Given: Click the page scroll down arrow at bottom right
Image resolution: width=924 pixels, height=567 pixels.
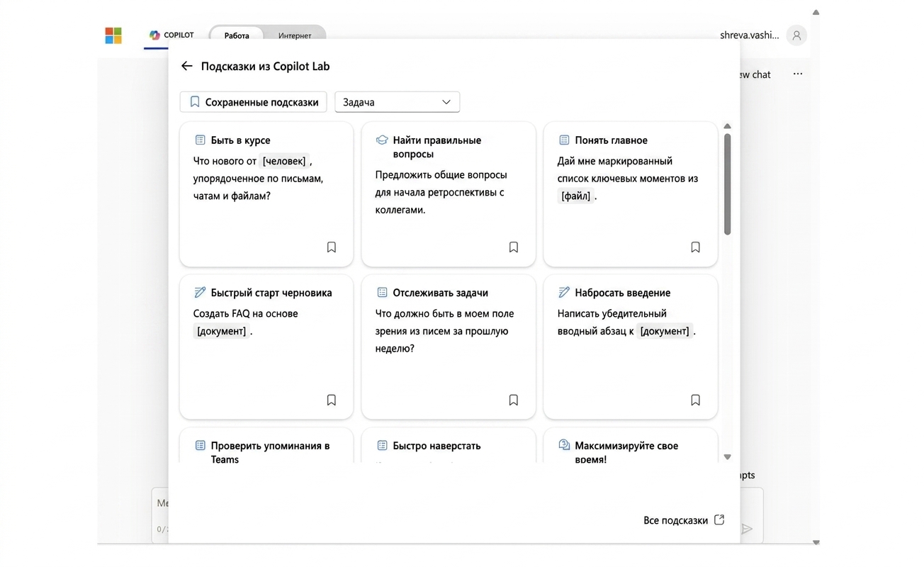Looking at the screenshot, I should pos(816,542).
